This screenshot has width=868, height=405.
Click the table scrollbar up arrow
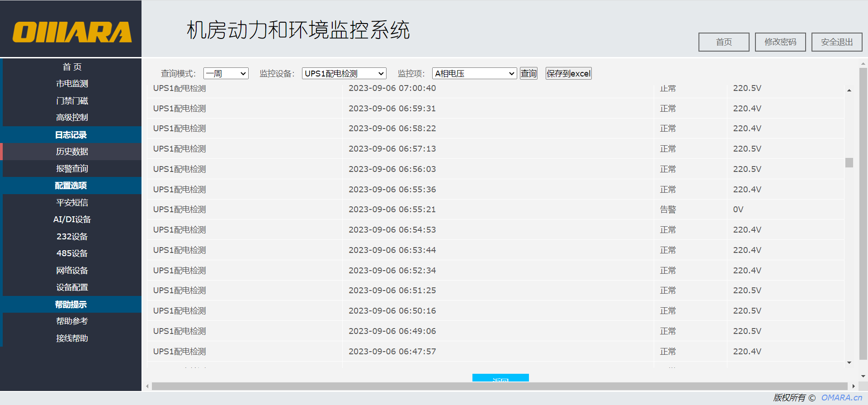tap(849, 91)
